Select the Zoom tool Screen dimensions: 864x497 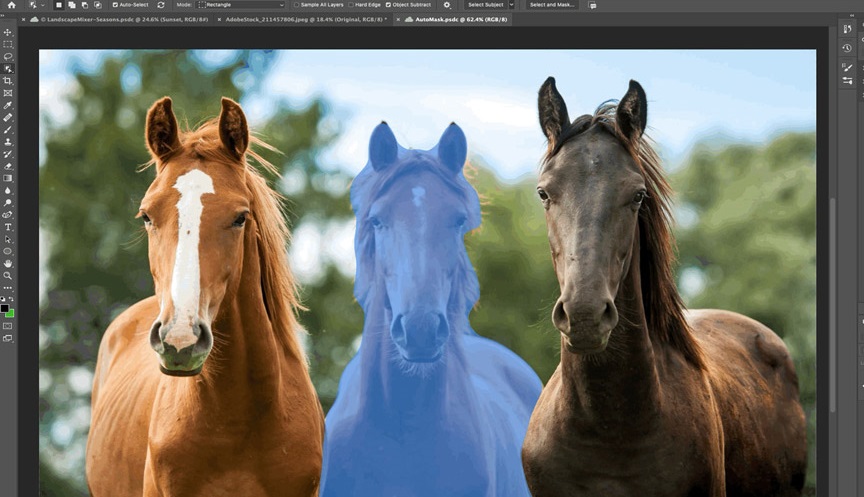pos(8,275)
